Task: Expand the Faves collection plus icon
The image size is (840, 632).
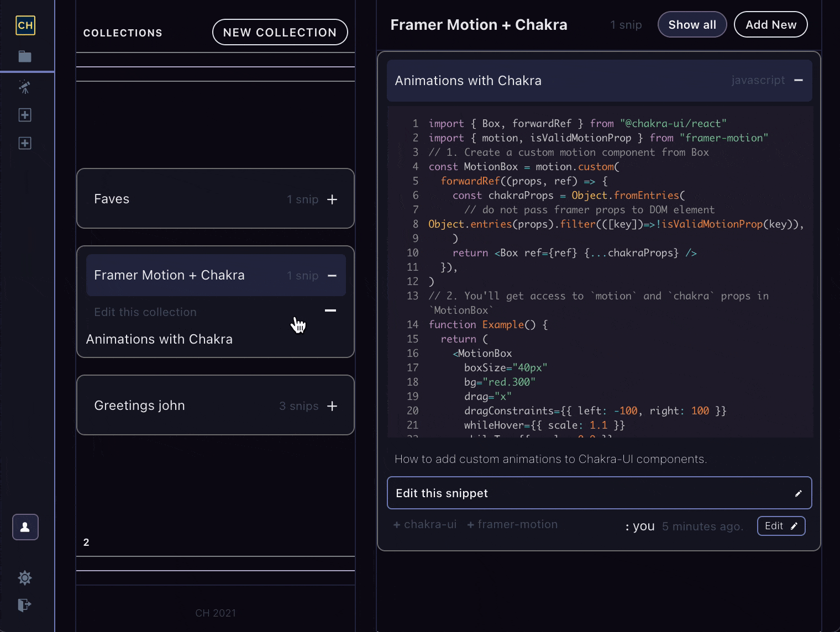Action: click(332, 199)
